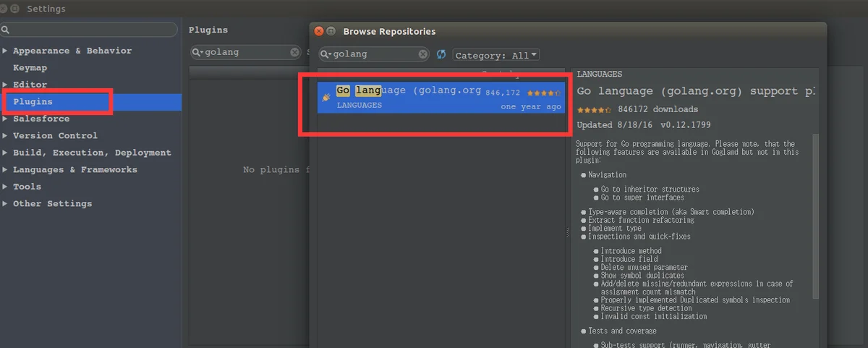This screenshot has height=348, width=868.
Task: Click 'Go to inheritor structures' feature line
Action: tap(650, 190)
